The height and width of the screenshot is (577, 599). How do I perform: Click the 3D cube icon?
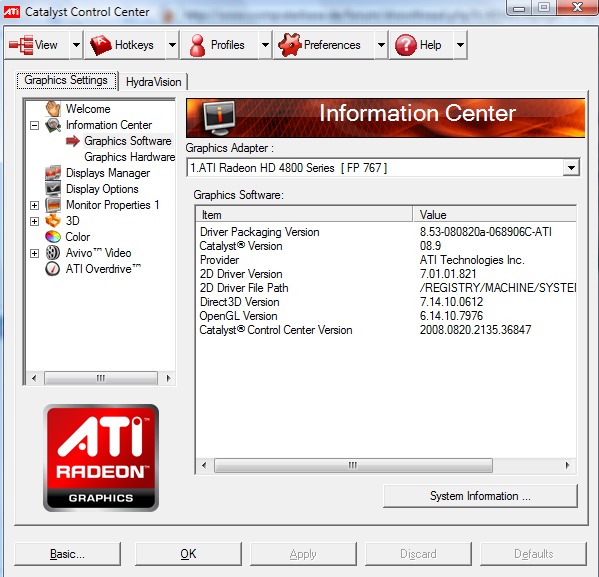[53, 221]
